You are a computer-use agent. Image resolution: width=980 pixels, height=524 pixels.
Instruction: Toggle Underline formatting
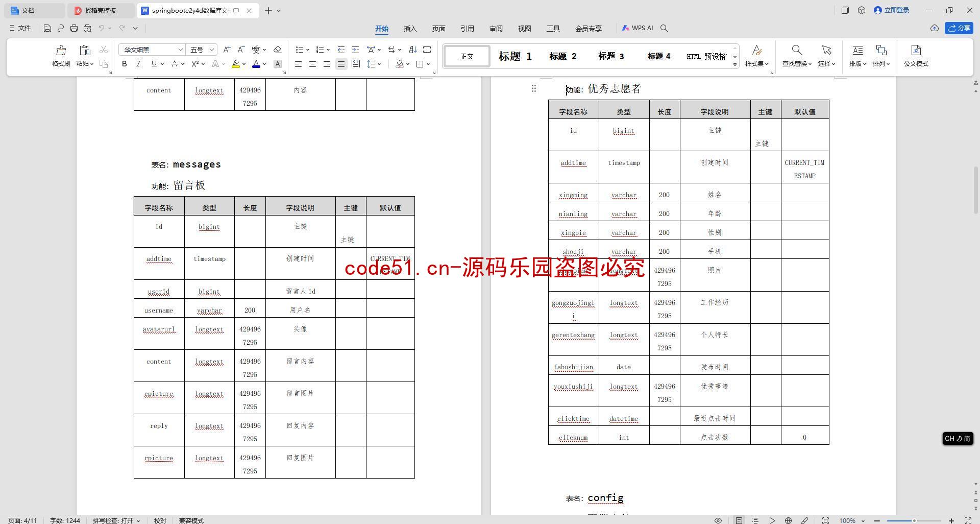pos(154,64)
